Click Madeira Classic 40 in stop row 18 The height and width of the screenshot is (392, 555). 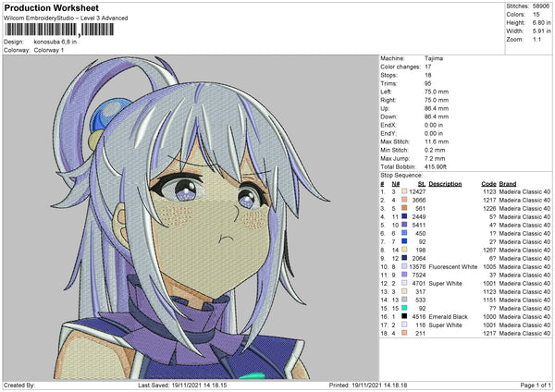point(524,333)
